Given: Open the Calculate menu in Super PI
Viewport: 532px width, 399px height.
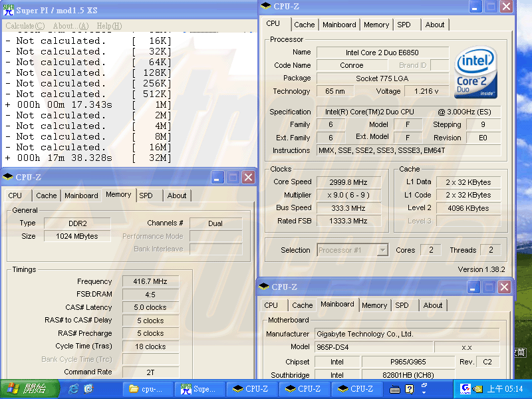Looking at the screenshot, I should click(x=25, y=26).
